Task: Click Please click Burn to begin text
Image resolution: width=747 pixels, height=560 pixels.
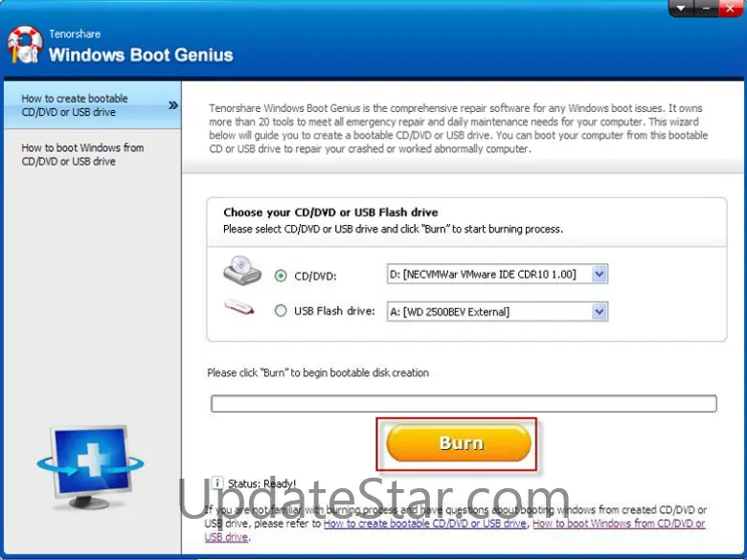Action: pyautogui.click(x=318, y=373)
